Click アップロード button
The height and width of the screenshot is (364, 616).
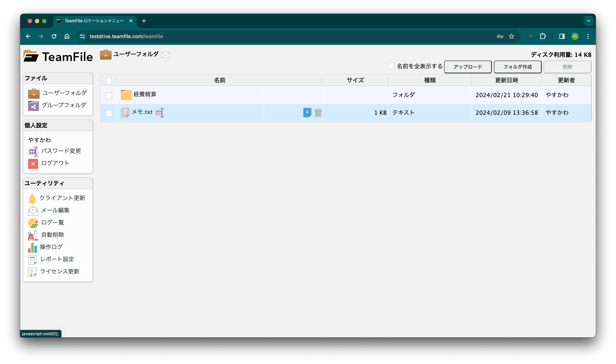468,67
